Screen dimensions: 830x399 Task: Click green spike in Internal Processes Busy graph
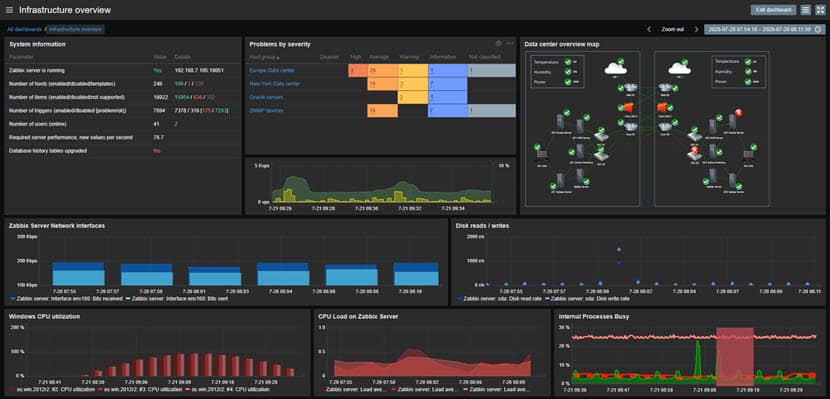click(x=698, y=360)
